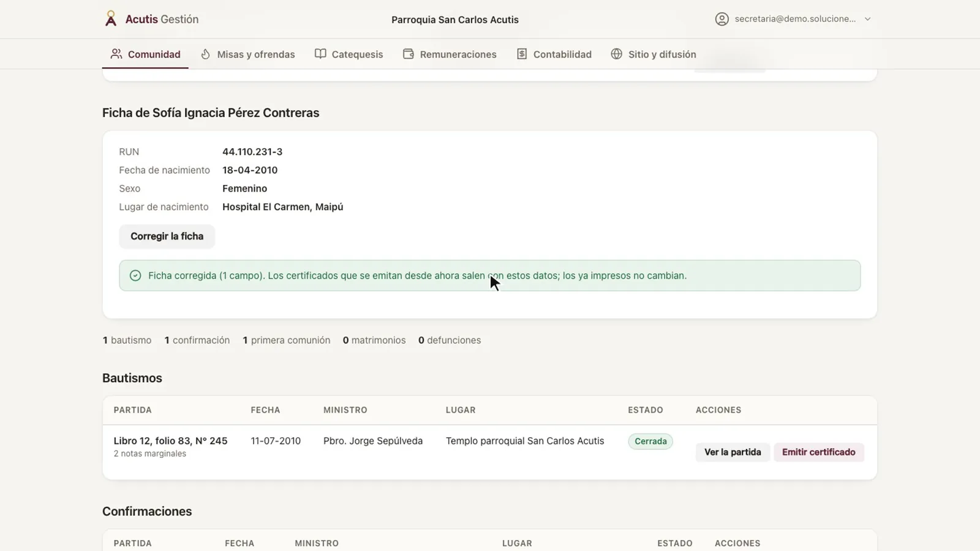
Task: Click the Ficha corregida confirmation message
Action: [x=490, y=275]
